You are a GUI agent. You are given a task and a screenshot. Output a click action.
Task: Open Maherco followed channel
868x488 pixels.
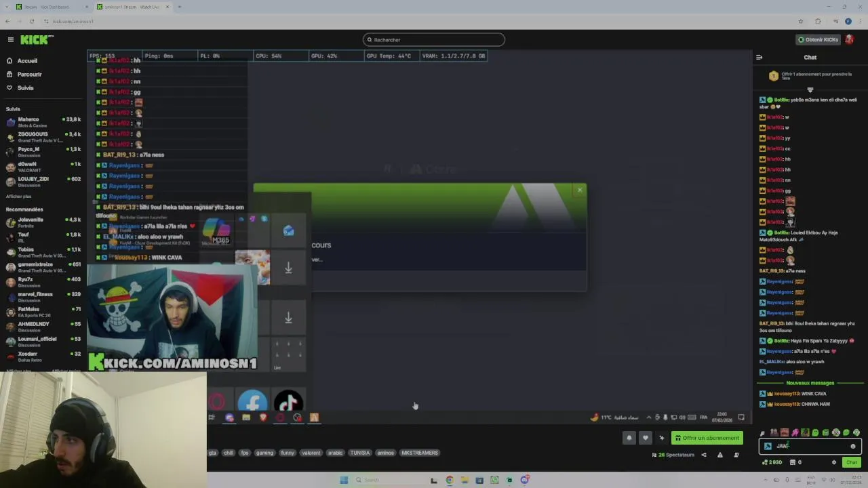(43, 122)
